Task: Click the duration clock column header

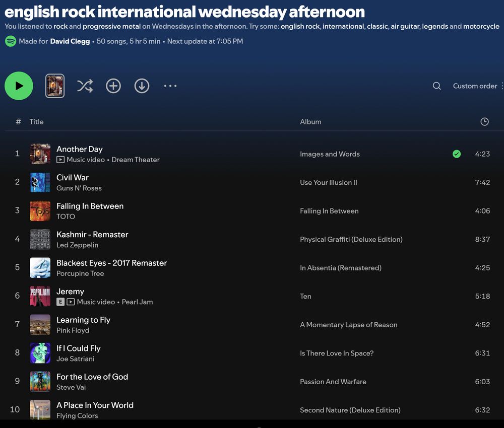Action: (484, 122)
